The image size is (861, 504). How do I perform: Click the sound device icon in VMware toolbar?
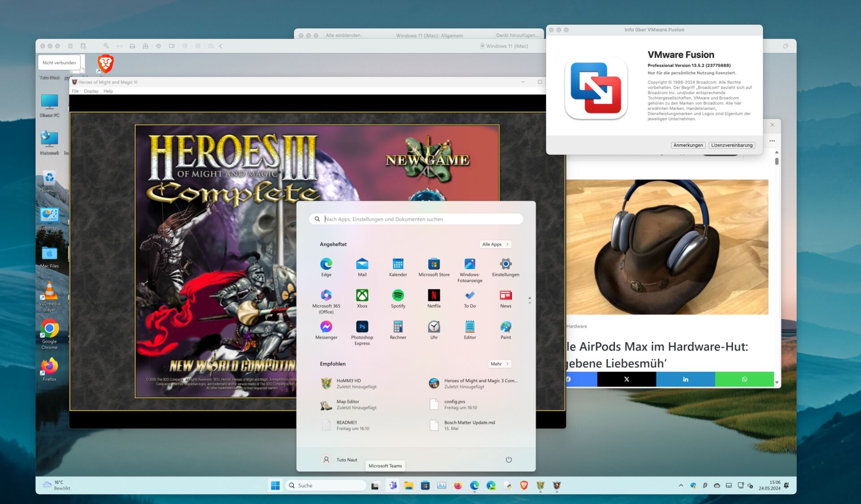159,46
